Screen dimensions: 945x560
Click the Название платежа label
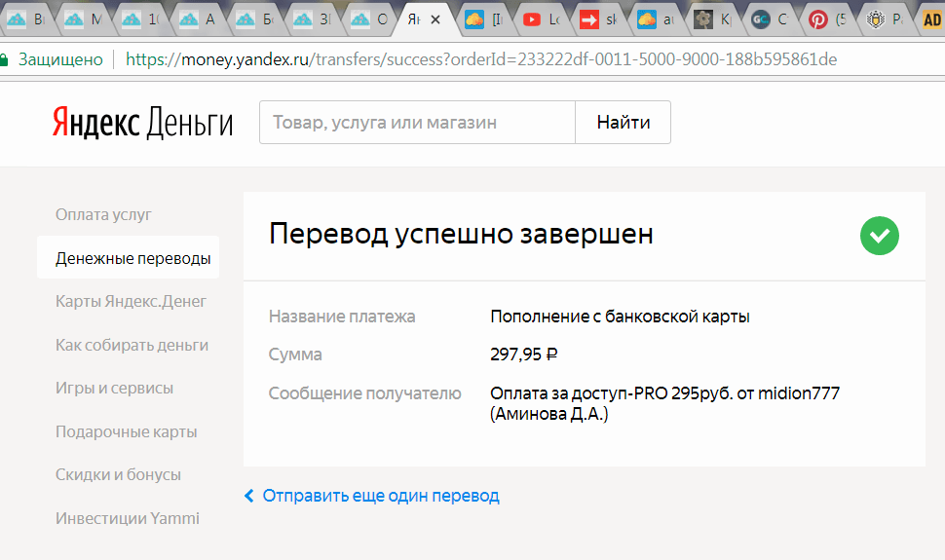click(342, 316)
